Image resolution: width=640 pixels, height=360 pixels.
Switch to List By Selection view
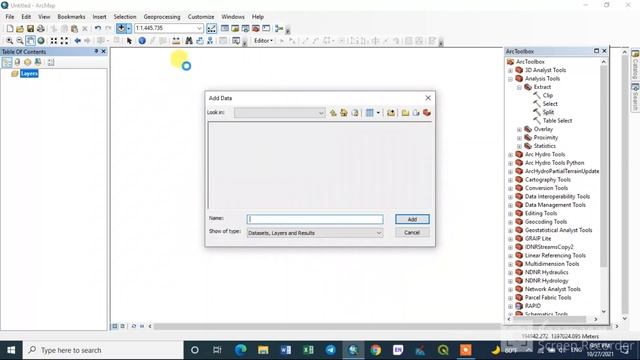pos(38,62)
